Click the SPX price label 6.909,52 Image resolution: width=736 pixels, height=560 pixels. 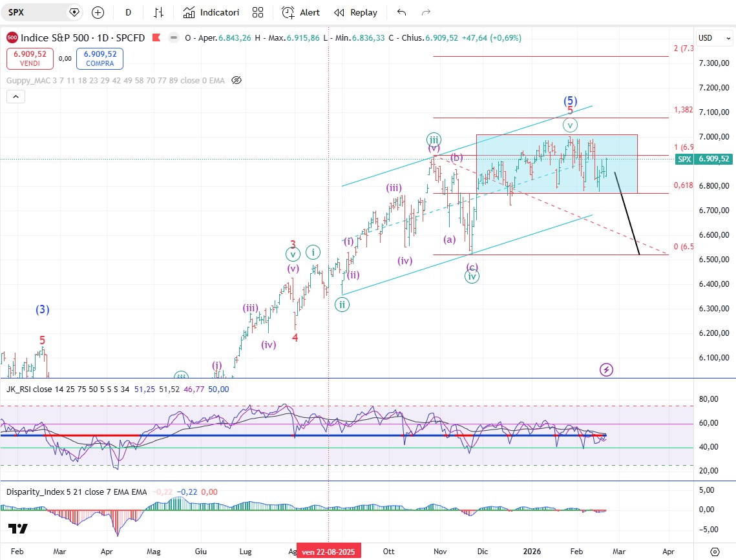pyautogui.click(x=703, y=159)
